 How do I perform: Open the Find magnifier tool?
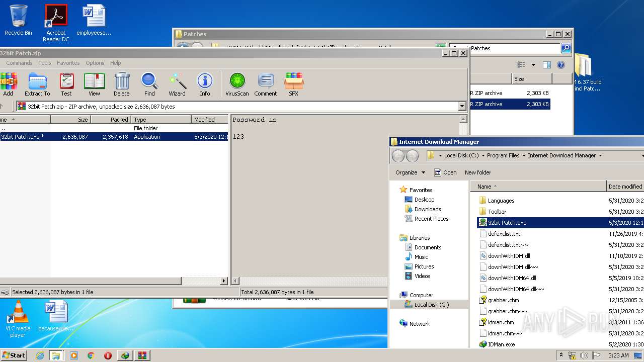pos(149,84)
